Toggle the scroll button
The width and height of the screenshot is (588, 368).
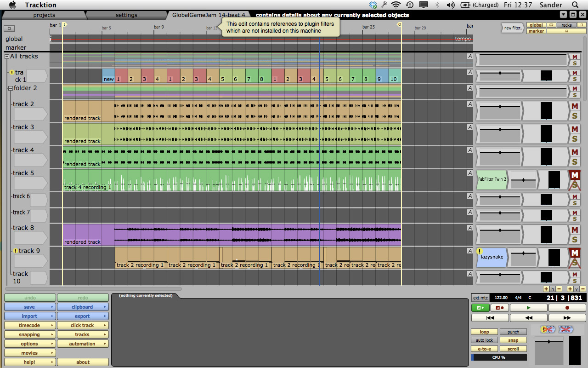[x=513, y=349]
